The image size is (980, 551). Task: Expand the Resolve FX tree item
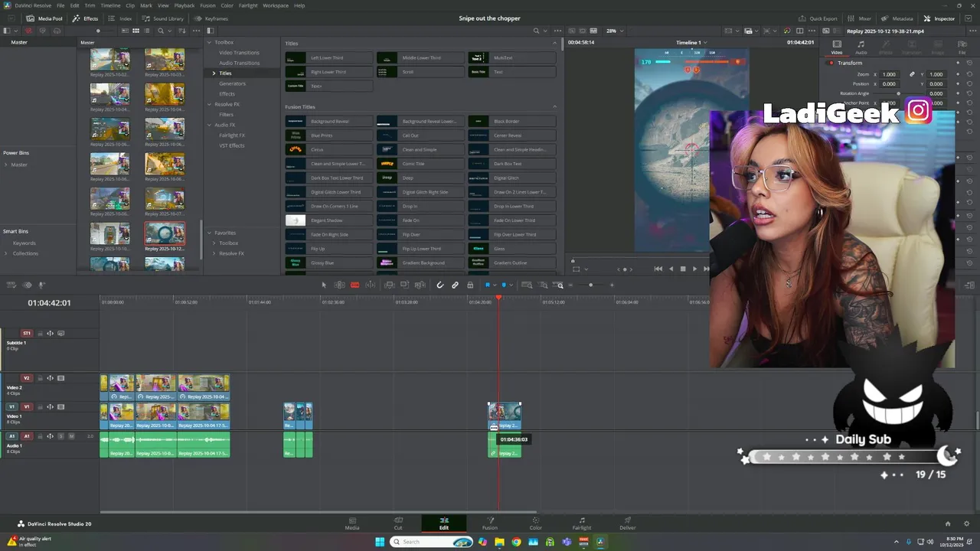pos(209,104)
